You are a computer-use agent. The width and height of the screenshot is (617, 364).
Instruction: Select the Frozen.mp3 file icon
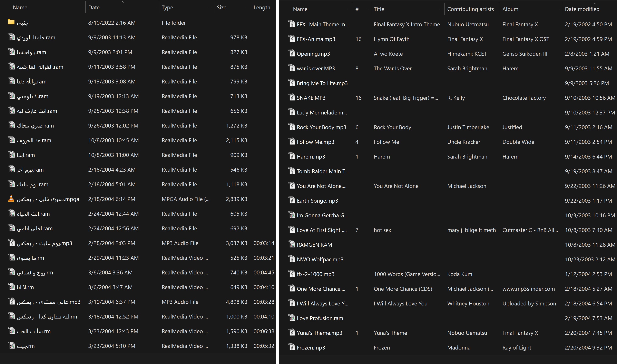pyautogui.click(x=291, y=347)
